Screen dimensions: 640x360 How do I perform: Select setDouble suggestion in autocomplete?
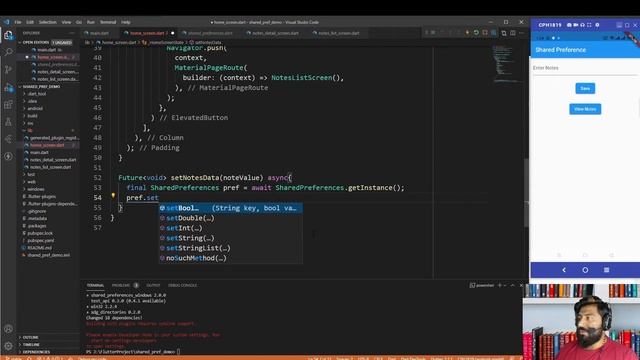click(x=231, y=218)
